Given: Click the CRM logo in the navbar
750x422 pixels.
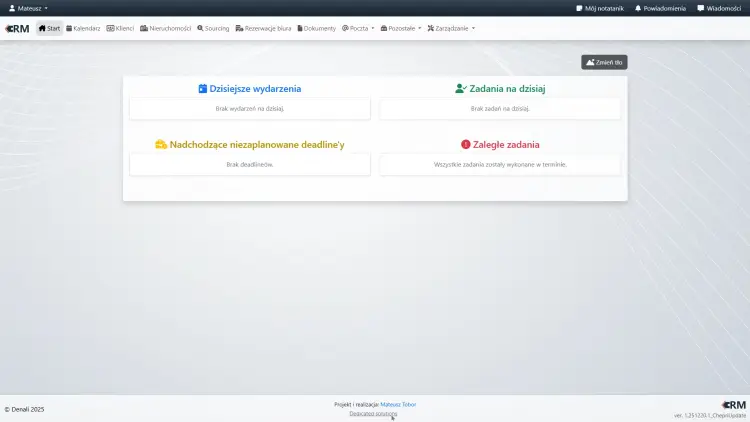Looking at the screenshot, I should [17, 28].
